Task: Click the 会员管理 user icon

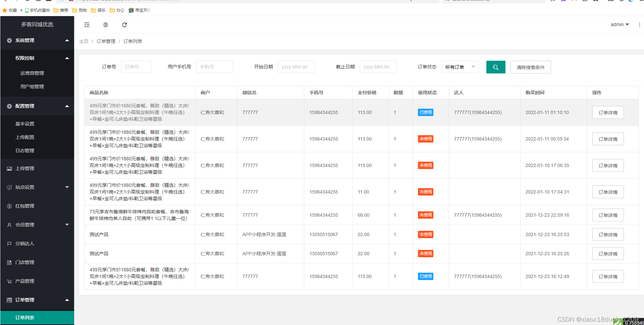Action: click(9, 225)
